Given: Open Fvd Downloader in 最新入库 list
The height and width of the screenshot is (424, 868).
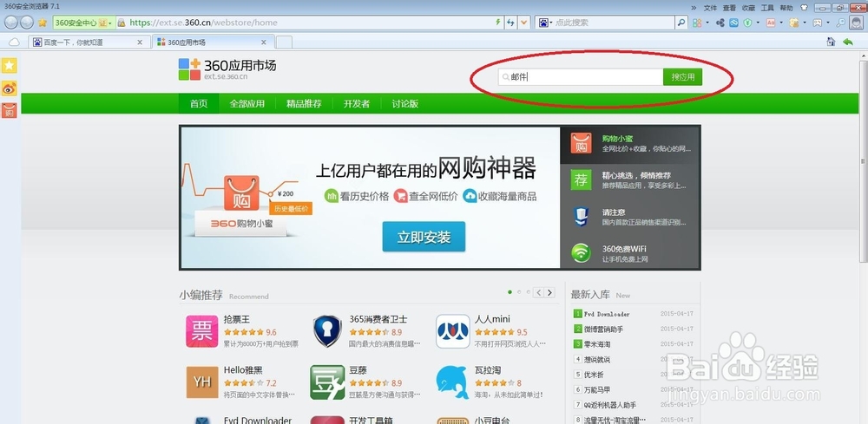Looking at the screenshot, I should (x=607, y=314).
